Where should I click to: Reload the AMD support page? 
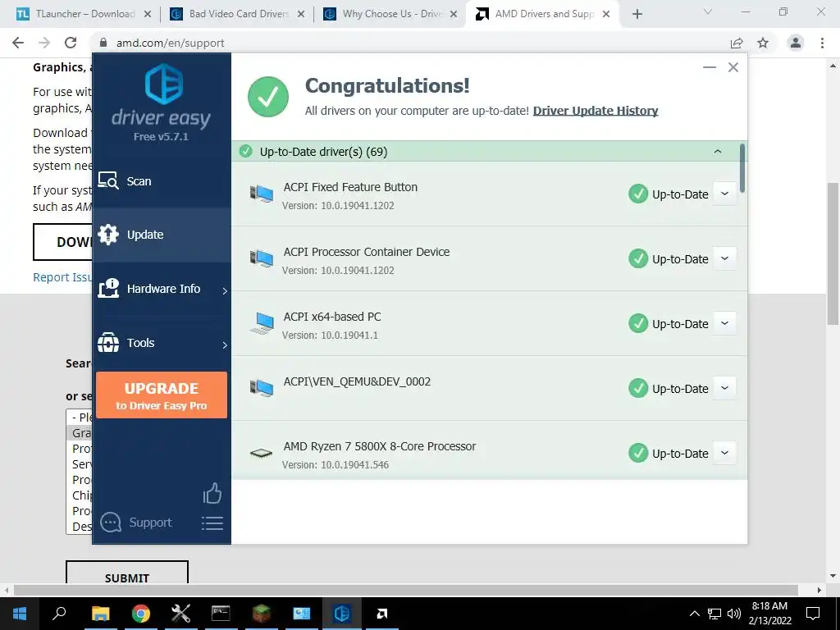tap(71, 43)
